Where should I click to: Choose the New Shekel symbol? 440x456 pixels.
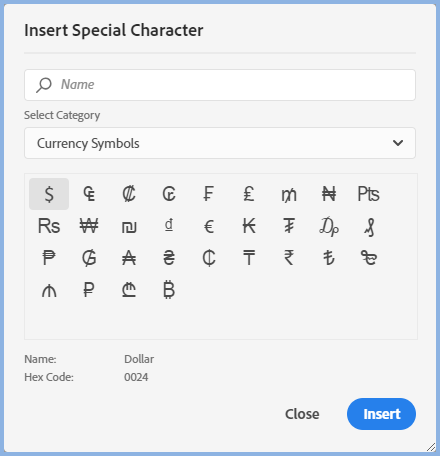coord(129,226)
